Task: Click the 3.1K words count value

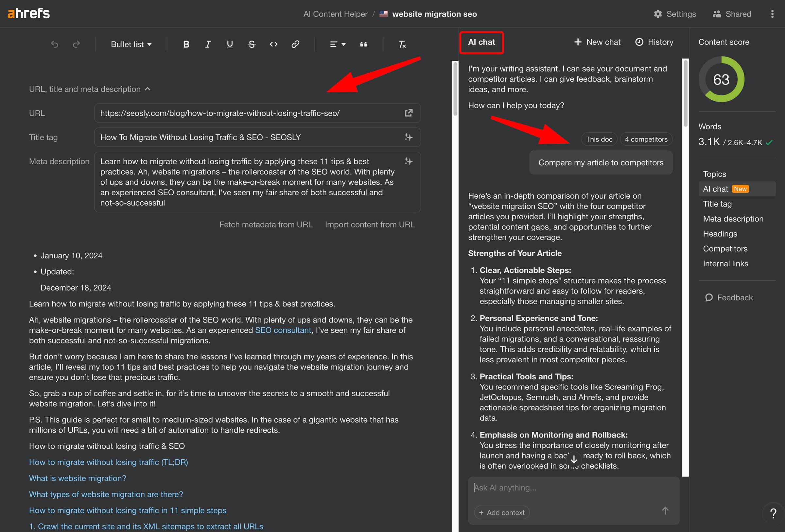Action: (709, 141)
